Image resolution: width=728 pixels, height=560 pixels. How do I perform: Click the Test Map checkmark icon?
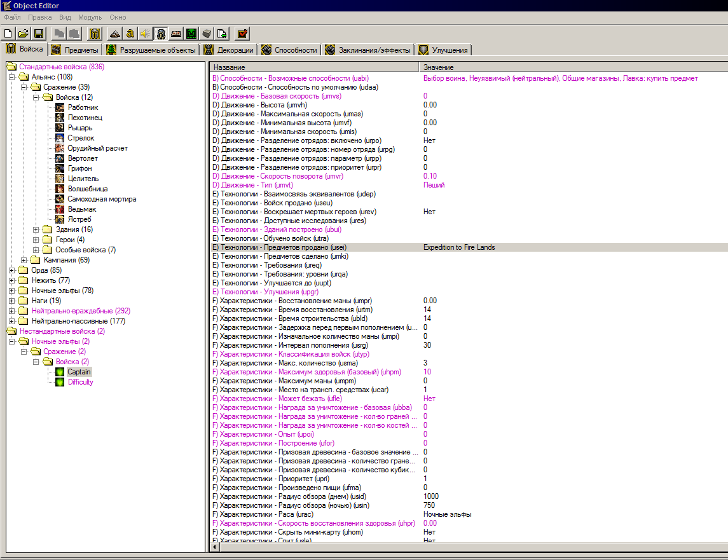[242, 34]
